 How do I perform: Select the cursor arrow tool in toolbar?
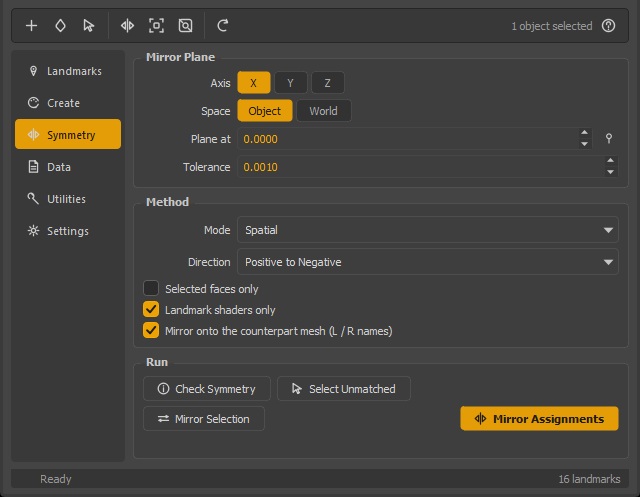click(89, 26)
